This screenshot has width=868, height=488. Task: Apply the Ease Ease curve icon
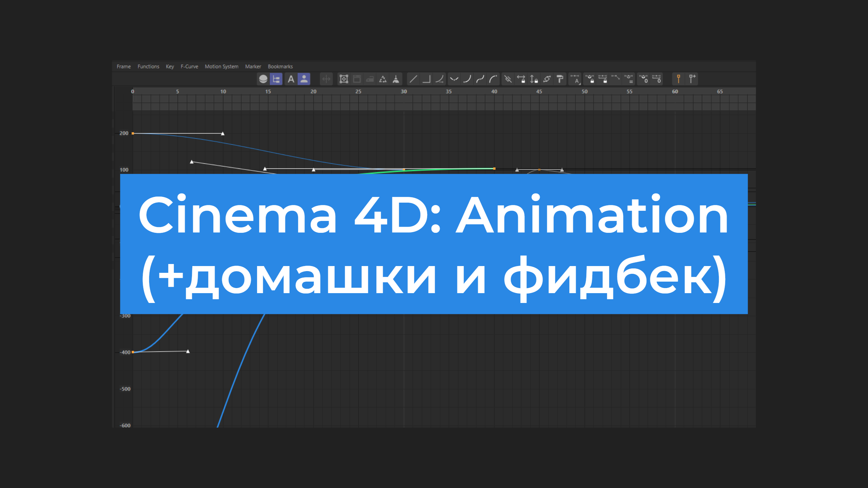point(454,79)
